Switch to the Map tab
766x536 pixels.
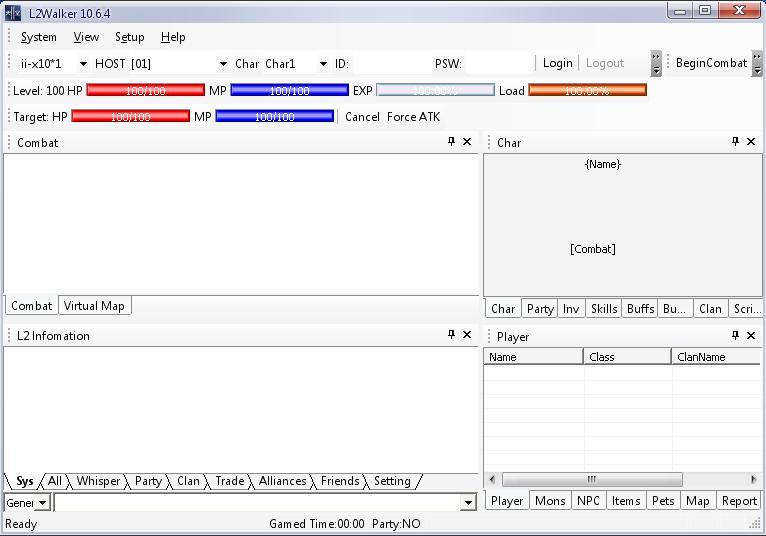point(698,501)
